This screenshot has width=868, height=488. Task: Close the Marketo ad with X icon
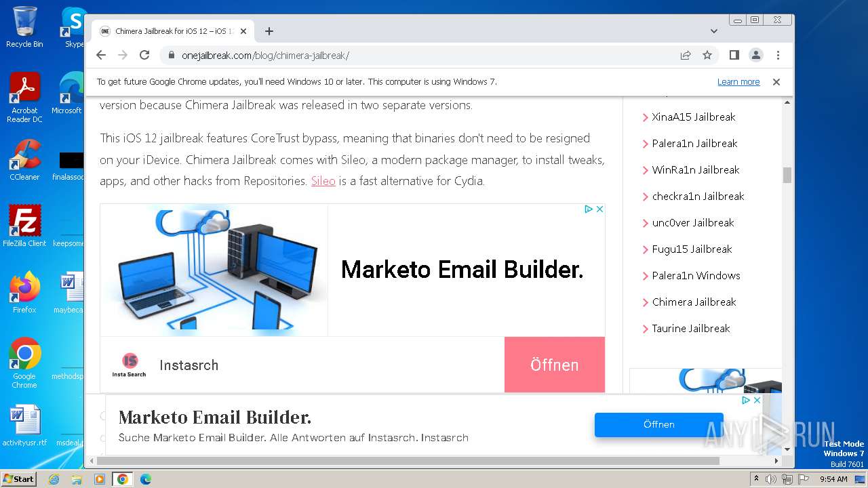(x=599, y=209)
